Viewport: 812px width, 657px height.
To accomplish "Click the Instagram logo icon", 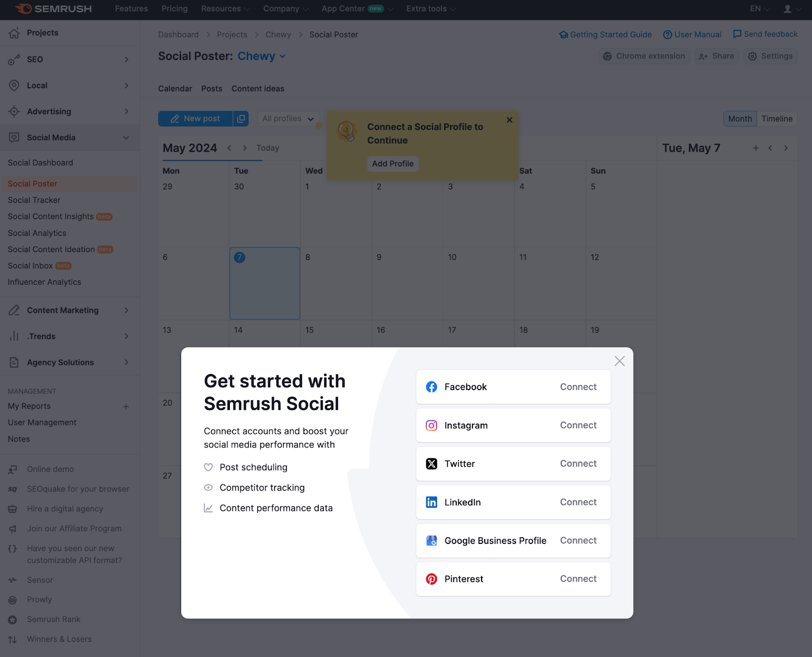I will coord(431,426).
